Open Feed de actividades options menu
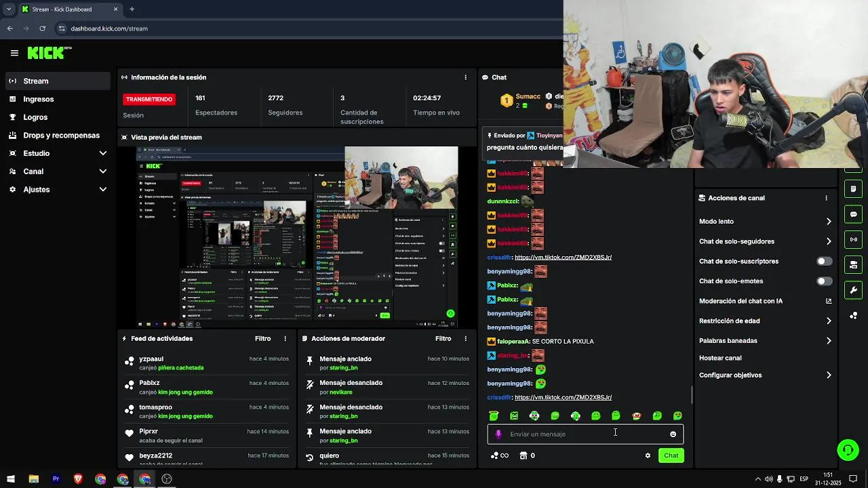This screenshot has width=868, height=488. pos(285,338)
